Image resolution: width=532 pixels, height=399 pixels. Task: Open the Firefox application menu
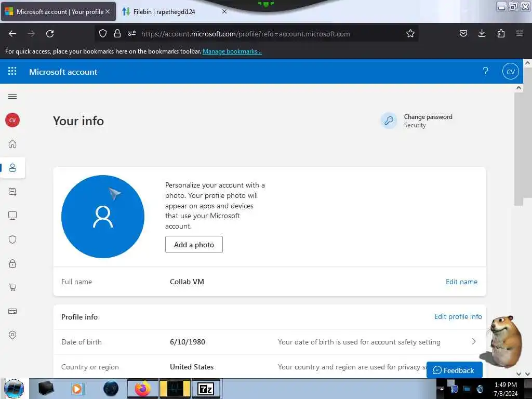[520, 33]
